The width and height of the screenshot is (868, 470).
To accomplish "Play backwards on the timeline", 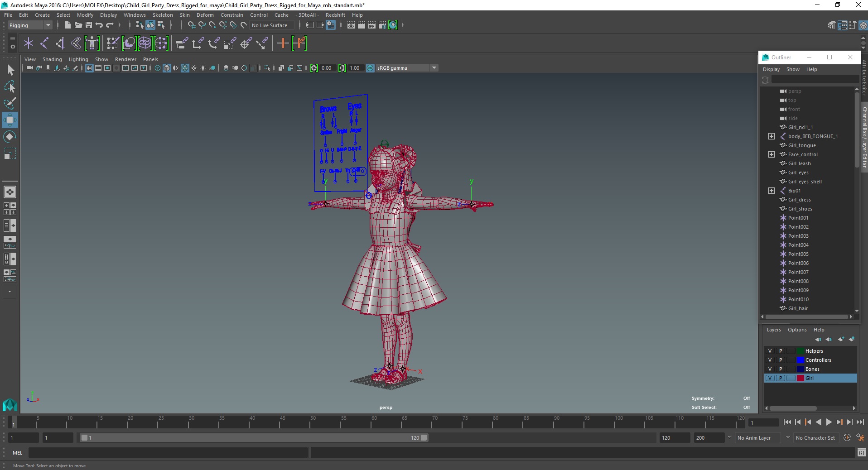I will (818, 422).
